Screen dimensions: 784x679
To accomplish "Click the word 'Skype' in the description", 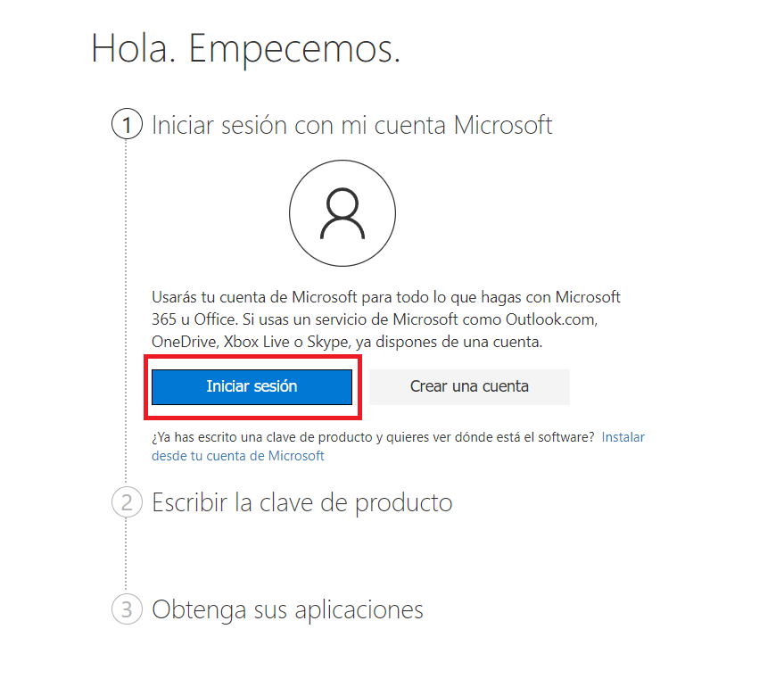I will click(328, 342).
